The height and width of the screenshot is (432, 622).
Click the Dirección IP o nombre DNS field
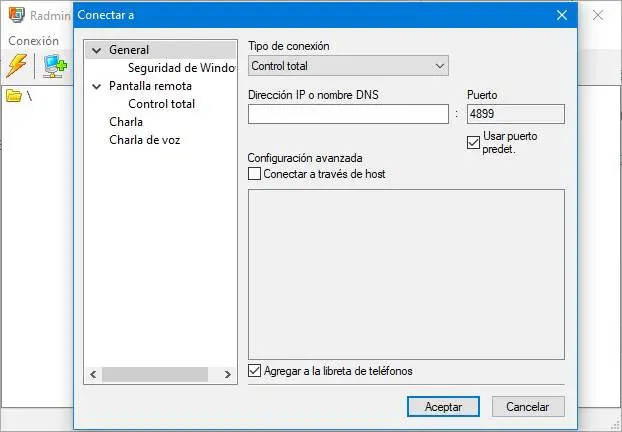[348, 114]
